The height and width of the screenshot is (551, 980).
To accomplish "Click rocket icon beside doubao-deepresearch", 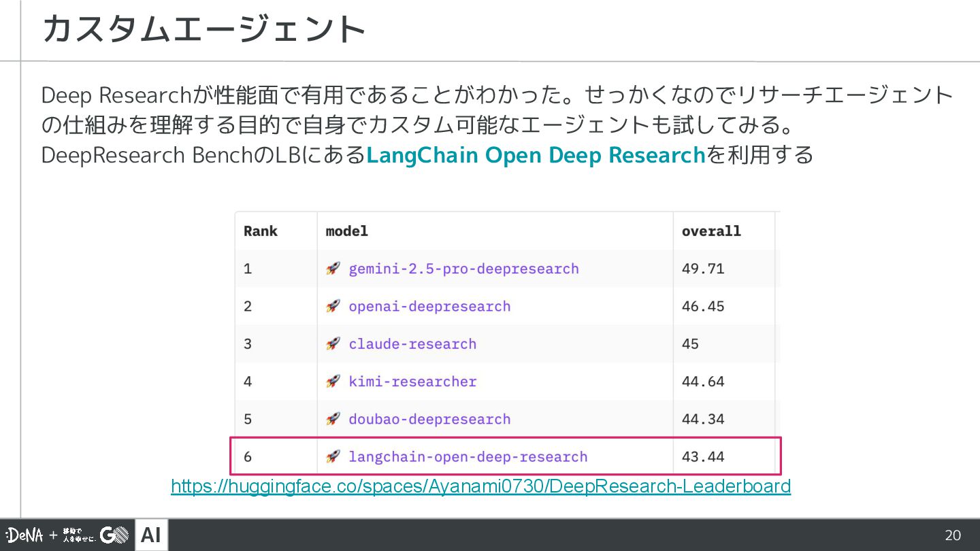I will pos(333,419).
